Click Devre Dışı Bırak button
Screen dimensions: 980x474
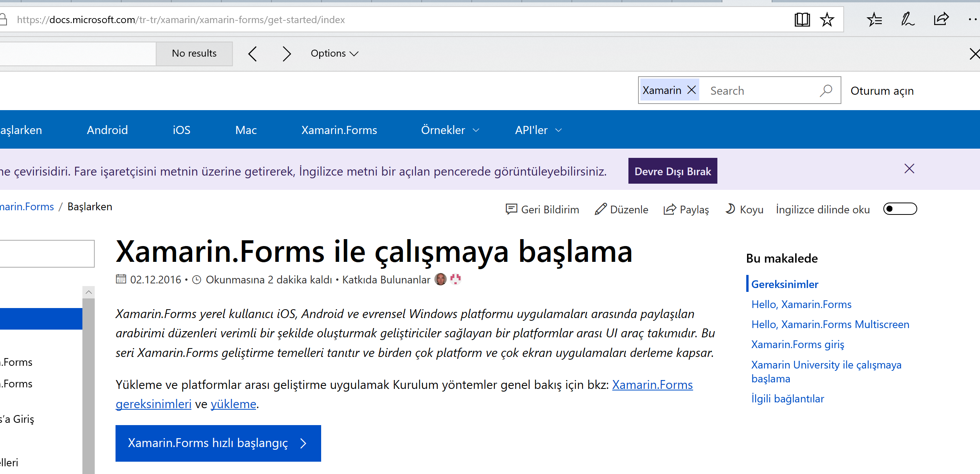point(673,171)
